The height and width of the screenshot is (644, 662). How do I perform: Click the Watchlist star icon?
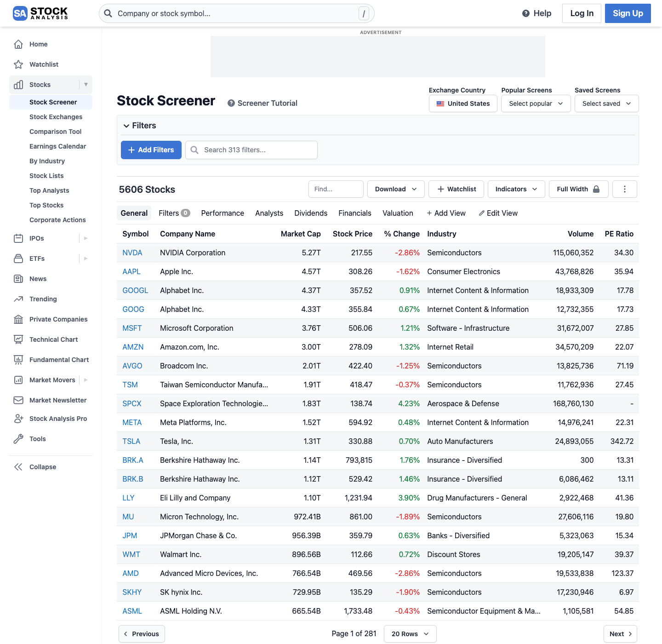(x=18, y=64)
